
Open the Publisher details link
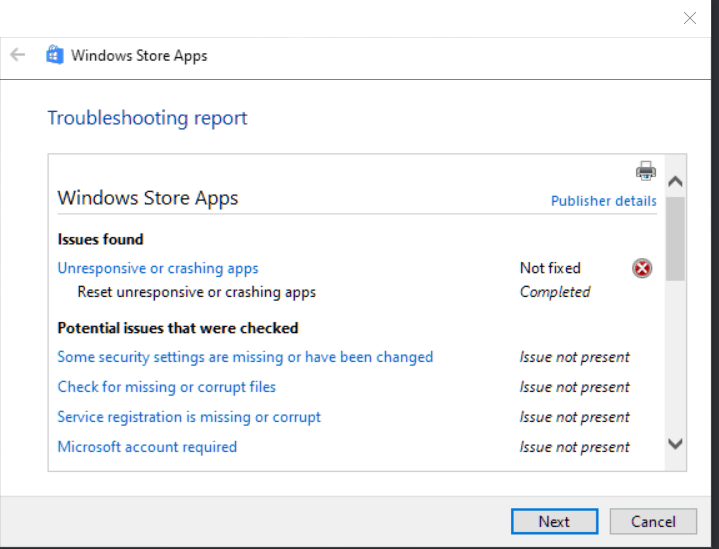pos(603,201)
